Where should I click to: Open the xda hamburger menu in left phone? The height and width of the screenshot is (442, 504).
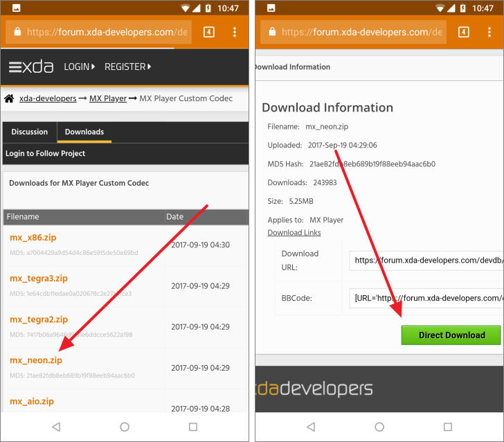(x=15, y=67)
